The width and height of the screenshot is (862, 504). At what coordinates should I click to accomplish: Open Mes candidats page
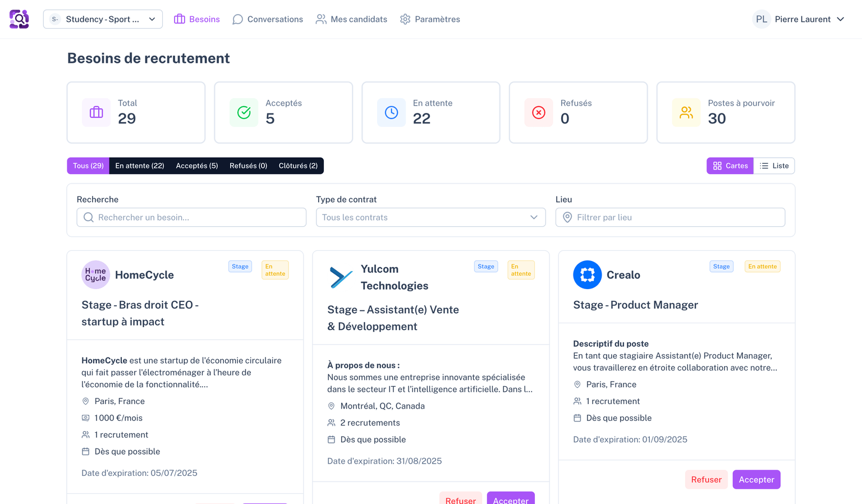(351, 19)
